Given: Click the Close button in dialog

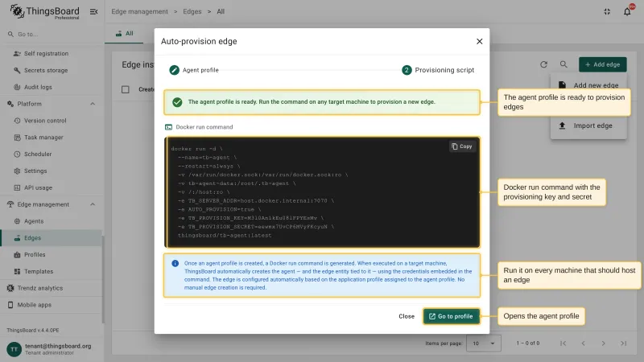Looking at the screenshot, I should (x=407, y=316).
